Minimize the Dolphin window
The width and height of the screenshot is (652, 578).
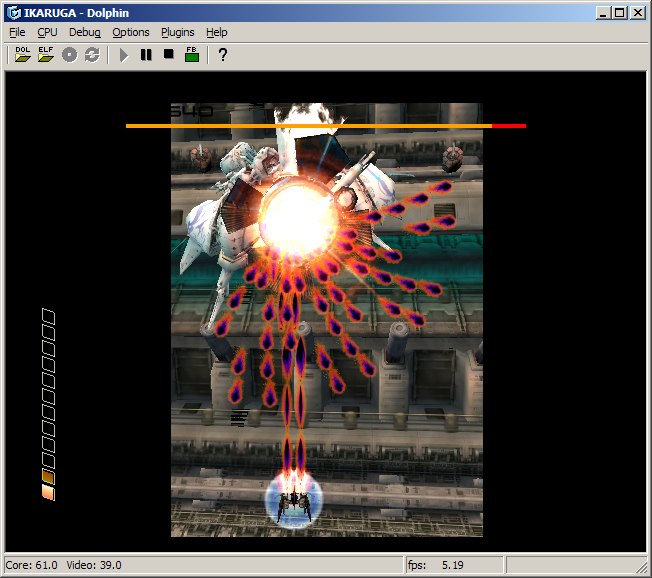point(603,13)
